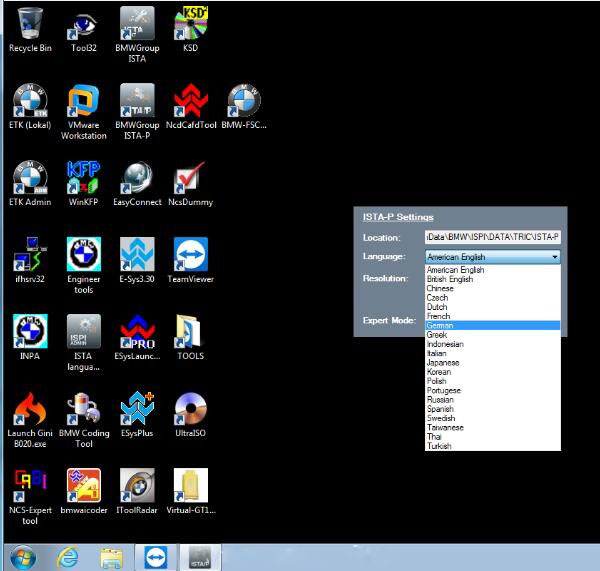Choose British English from the list
Viewport: 600px width, 571px height.
pyautogui.click(x=492, y=279)
